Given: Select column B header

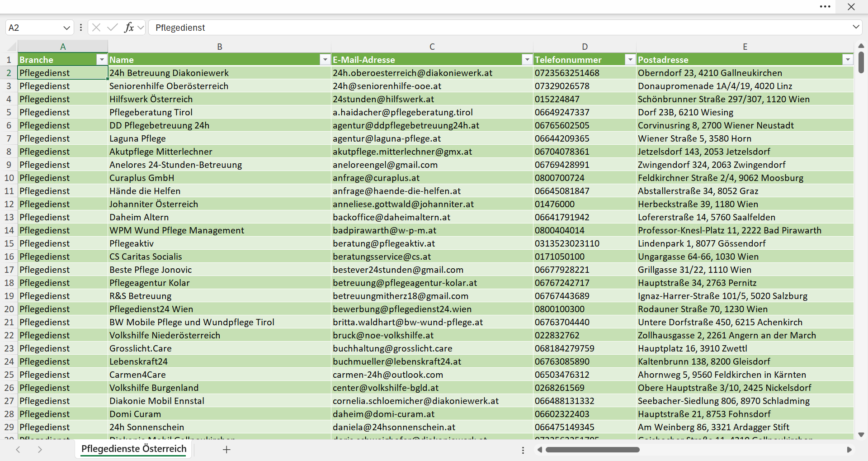Looking at the screenshot, I should pos(220,47).
